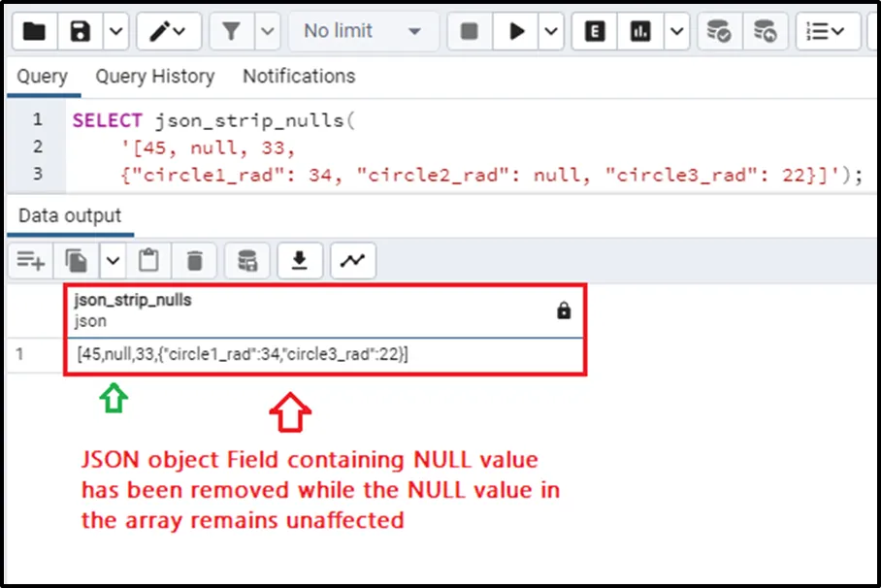Click the Commit database icon
This screenshot has width=881, height=588.
tap(719, 31)
